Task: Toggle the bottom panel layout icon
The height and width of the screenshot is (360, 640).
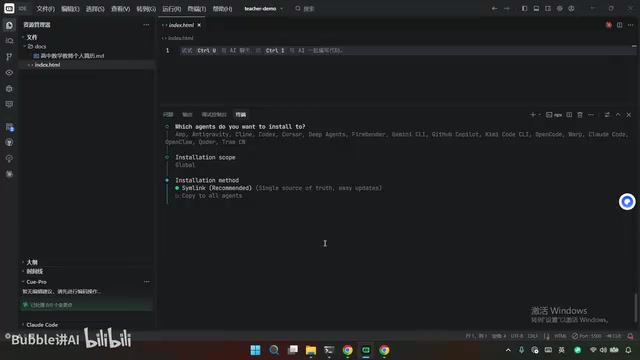Action: coord(536,9)
